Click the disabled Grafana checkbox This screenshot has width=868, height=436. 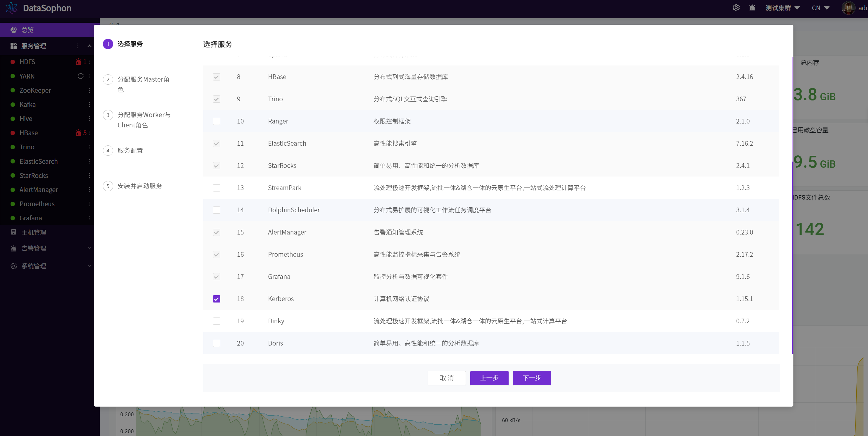[x=217, y=276]
